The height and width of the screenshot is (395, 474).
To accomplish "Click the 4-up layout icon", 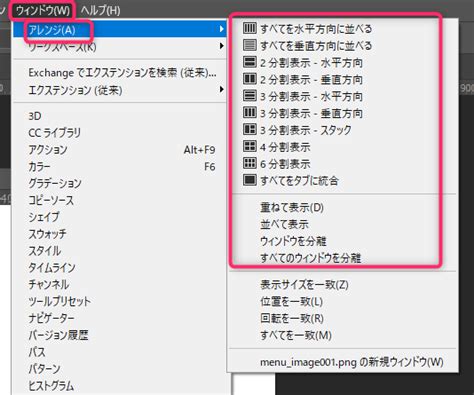I will point(250,146).
